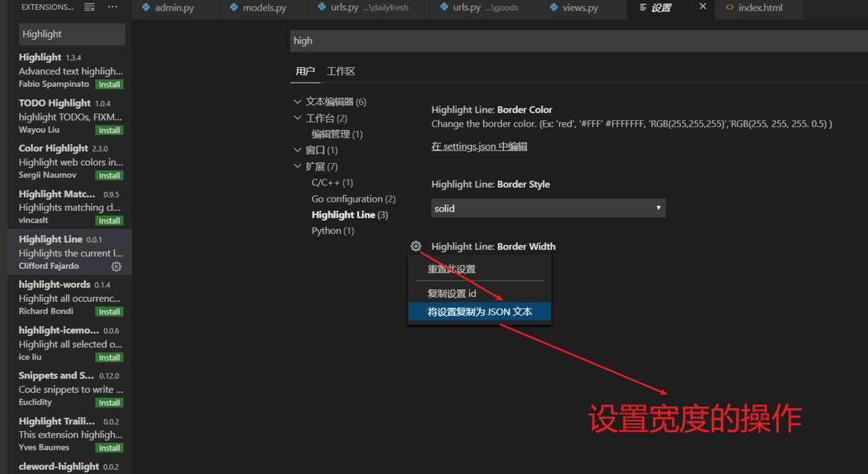The width and height of the screenshot is (868, 474).
Task: Install the TODO Highlight extension
Action: (109, 130)
